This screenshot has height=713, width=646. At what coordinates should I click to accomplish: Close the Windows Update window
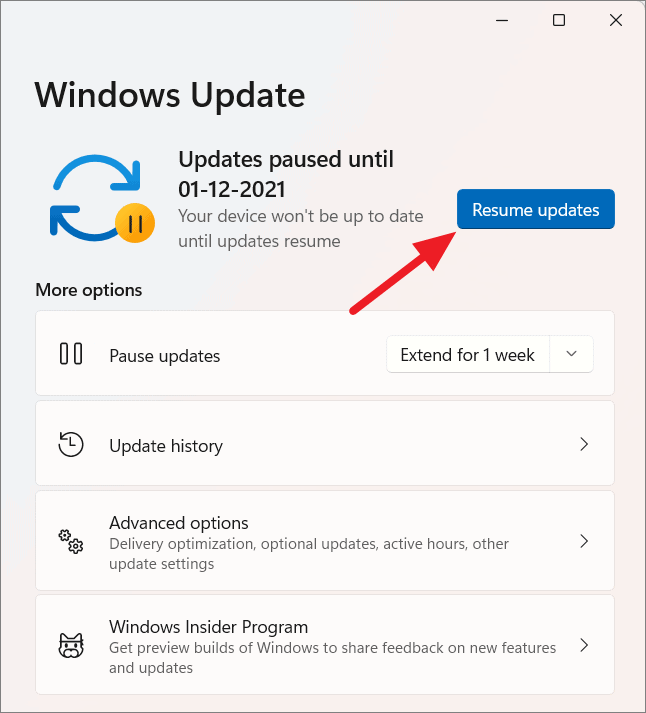click(616, 20)
